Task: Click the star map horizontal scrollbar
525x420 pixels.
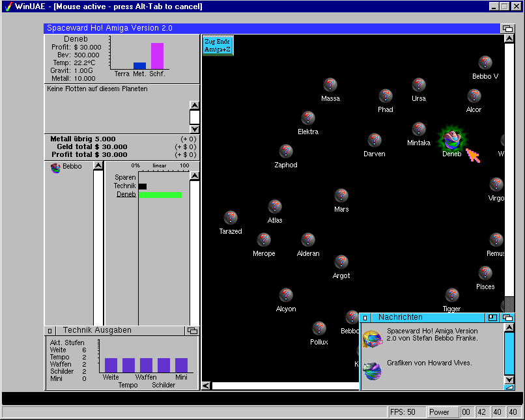Action: pyautogui.click(x=285, y=386)
